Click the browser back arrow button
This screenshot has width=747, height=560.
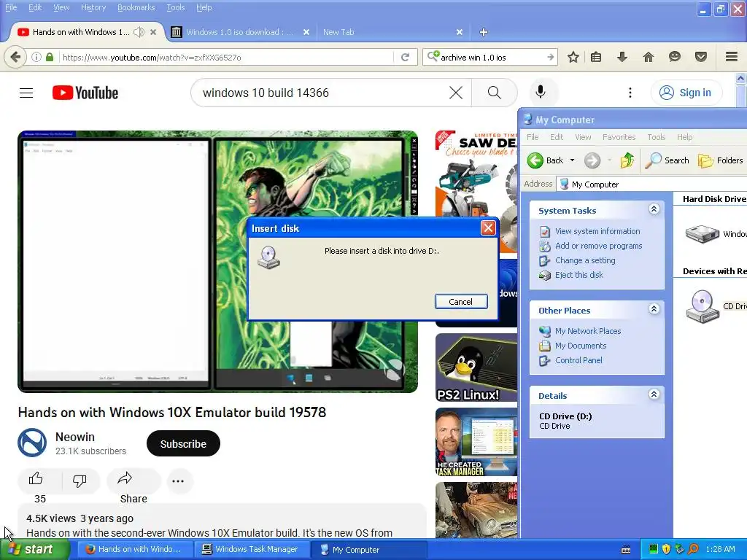click(x=15, y=57)
